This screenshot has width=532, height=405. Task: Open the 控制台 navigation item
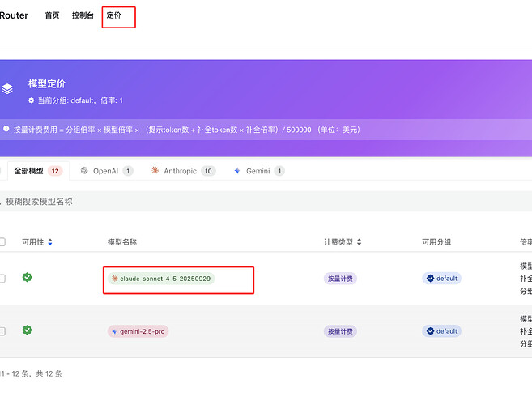(x=83, y=15)
